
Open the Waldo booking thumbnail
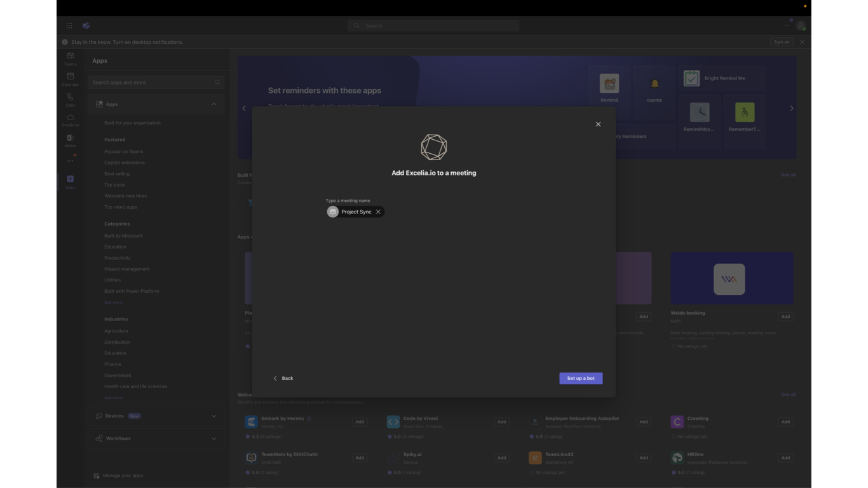click(x=732, y=278)
